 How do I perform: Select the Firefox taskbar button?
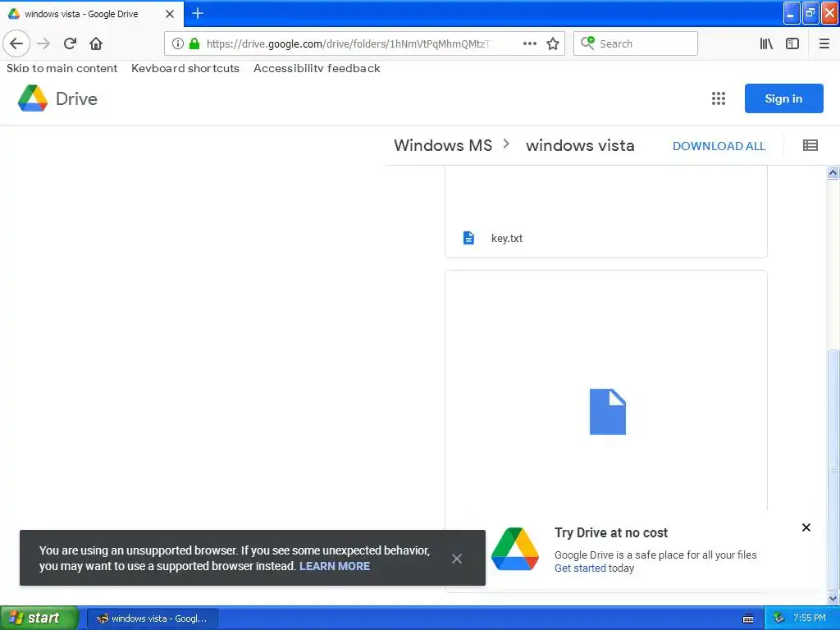click(153, 619)
